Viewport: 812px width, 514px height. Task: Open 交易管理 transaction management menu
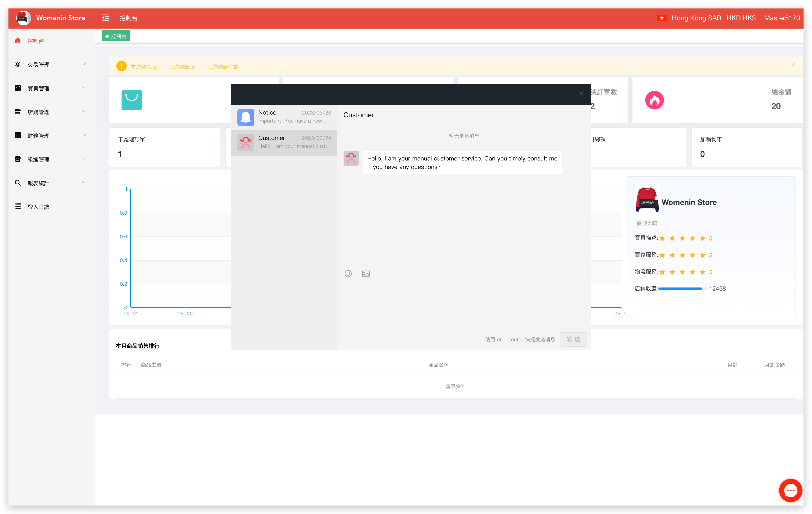(50, 65)
